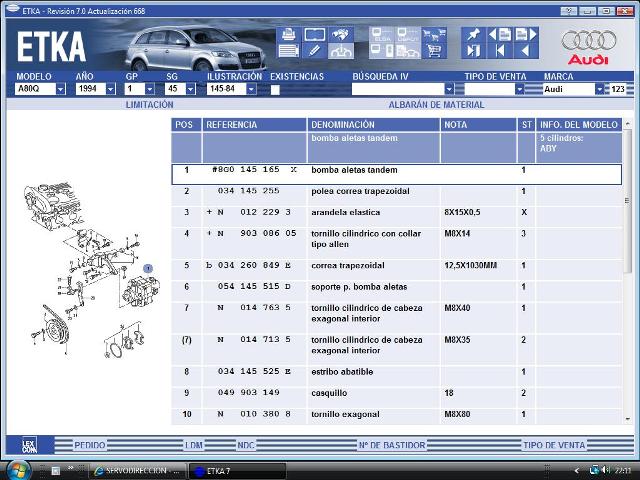Image resolution: width=640 pixels, height=480 pixels.
Task: Switch to ALBARÁN DE MATERIAL tab
Action: [436, 105]
